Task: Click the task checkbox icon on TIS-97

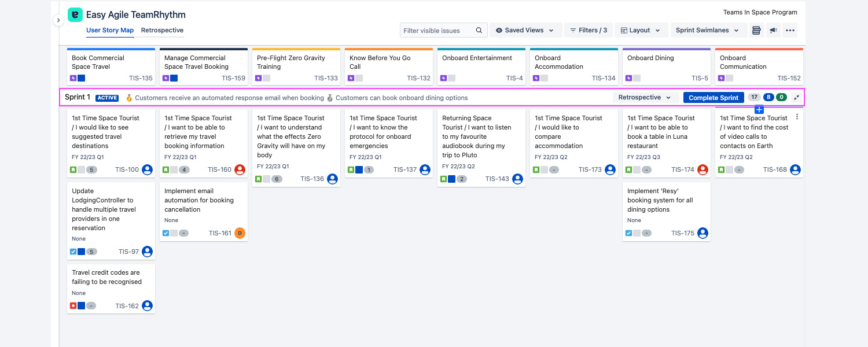Action: pyautogui.click(x=73, y=252)
